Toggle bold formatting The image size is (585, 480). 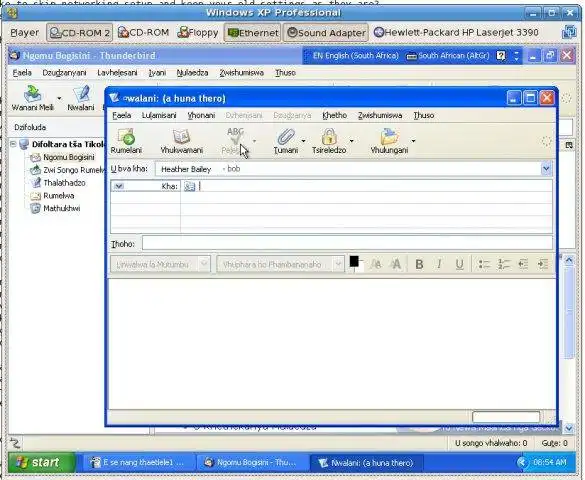419,264
